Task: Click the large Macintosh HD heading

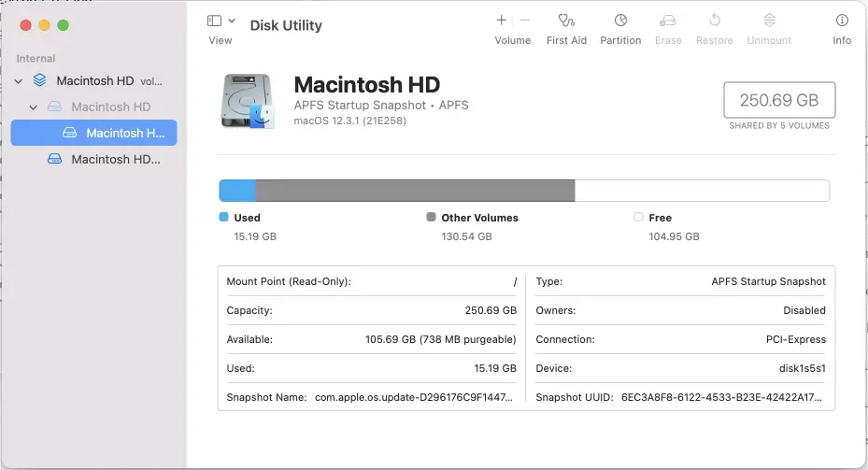Action: (x=366, y=85)
